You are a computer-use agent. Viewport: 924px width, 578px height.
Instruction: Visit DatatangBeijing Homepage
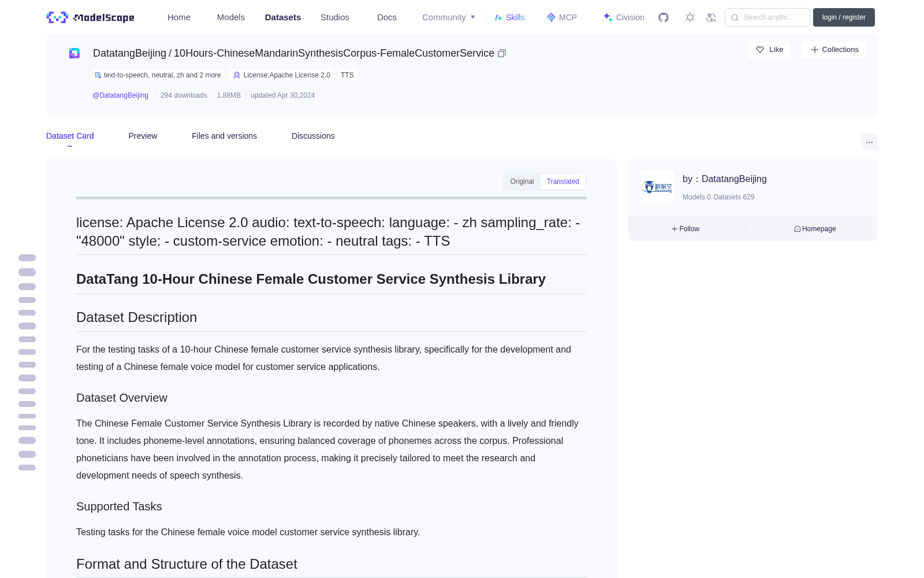(815, 229)
